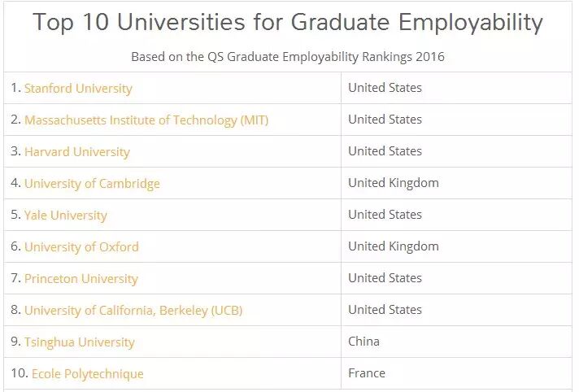Click the Tsinghua University link
Image resolution: width=579 pixels, height=392 pixels.
pos(80,342)
